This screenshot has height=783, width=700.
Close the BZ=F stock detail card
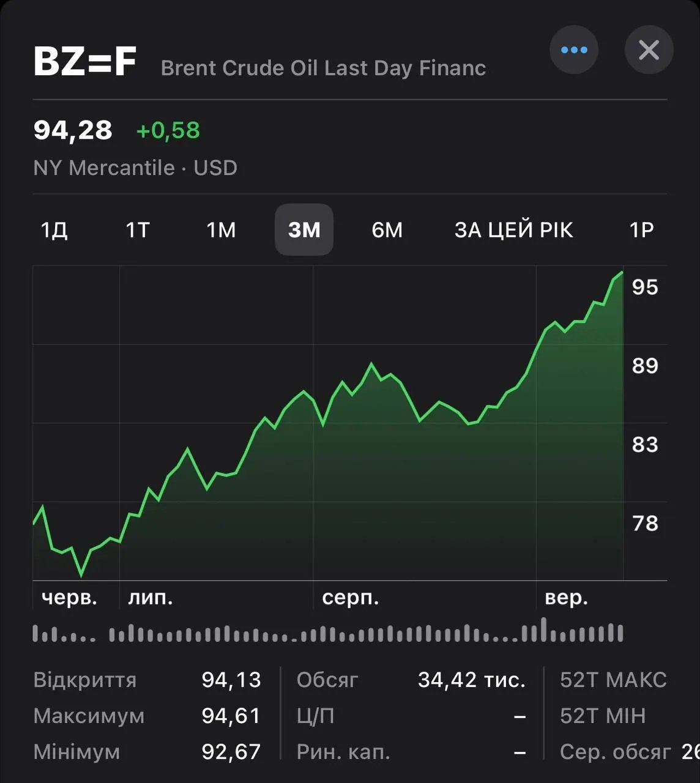pyautogui.click(x=649, y=50)
